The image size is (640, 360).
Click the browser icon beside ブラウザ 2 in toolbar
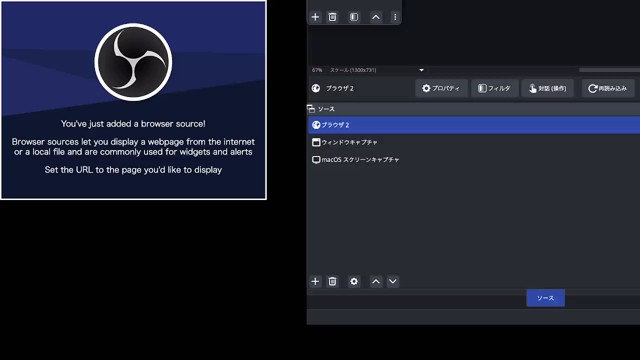coord(316,88)
